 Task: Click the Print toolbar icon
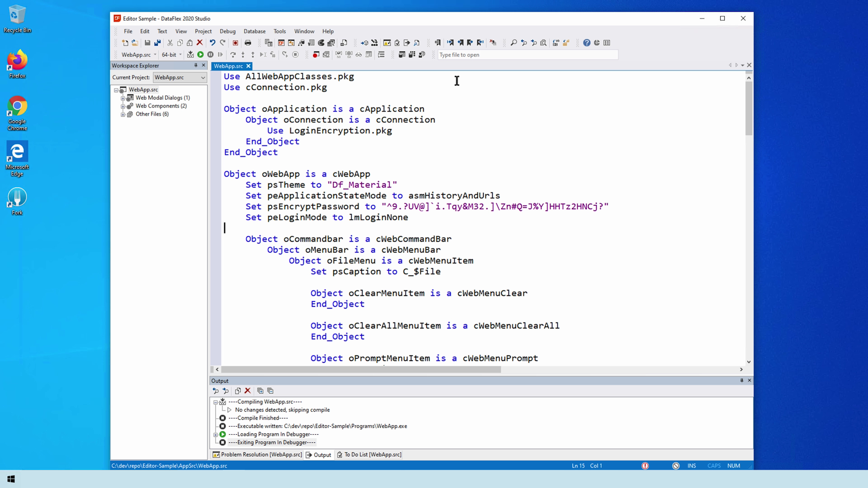(x=248, y=43)
